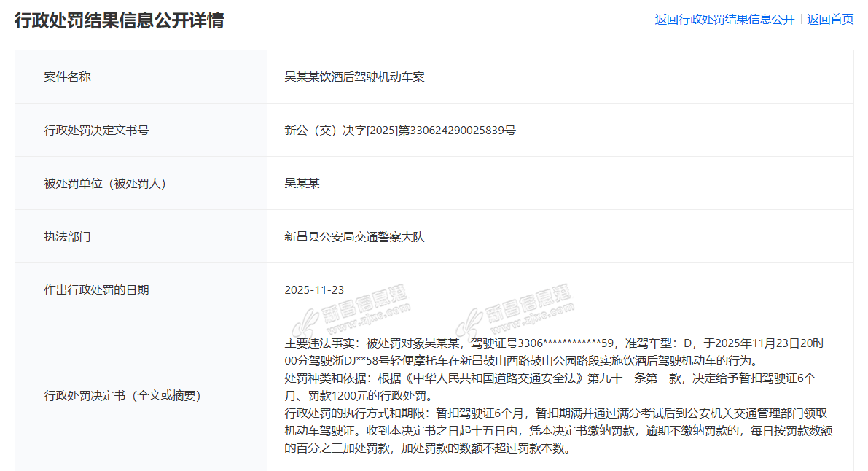Click document number 新公（交）决字[2025]第330624290025839号
Viewport: 868px width, 471px height.
pyautogui.click(x=399, y=131)
